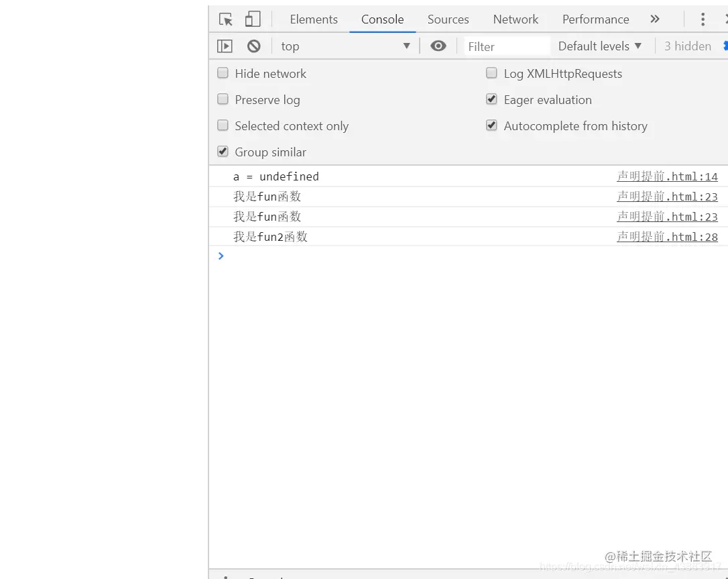Open source link 声明提前.html:14
Screen dimensions: 728x579
[x=667, y=176]
